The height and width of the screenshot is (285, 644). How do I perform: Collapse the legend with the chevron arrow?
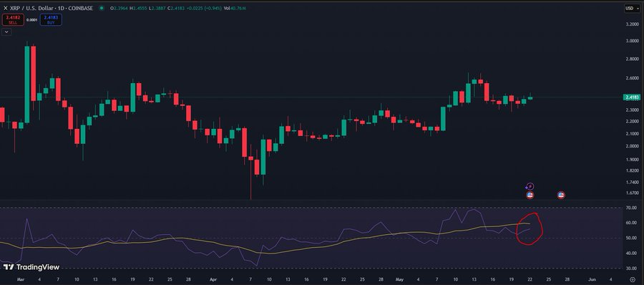coord(6,32)
